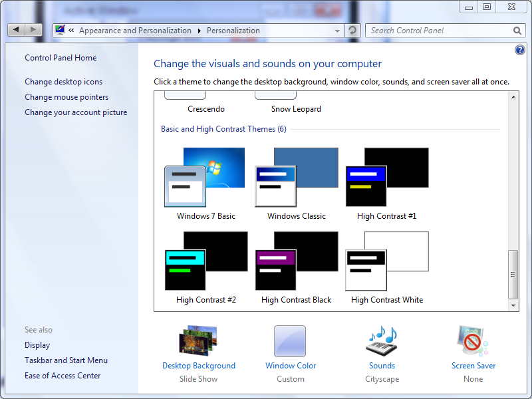Open the Desktop Background slideshow settings
The image size is (532, 399).
point(198,365)
